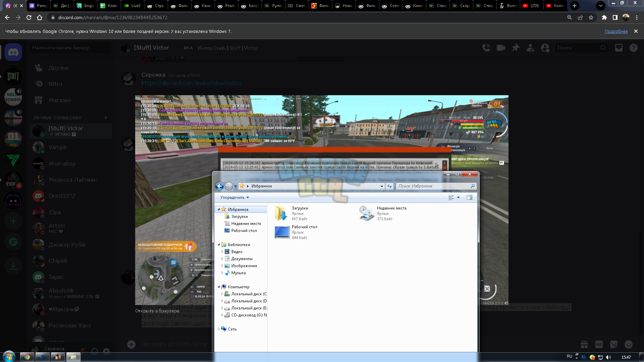644x362 pixels.
Task: Add friends to the Discord DM
Action: (x=531, y=48)
